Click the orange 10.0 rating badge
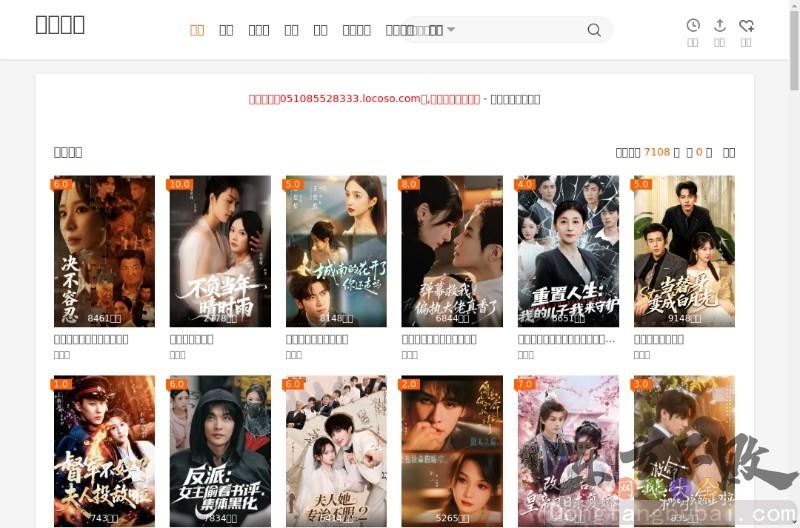 (180, 184)
